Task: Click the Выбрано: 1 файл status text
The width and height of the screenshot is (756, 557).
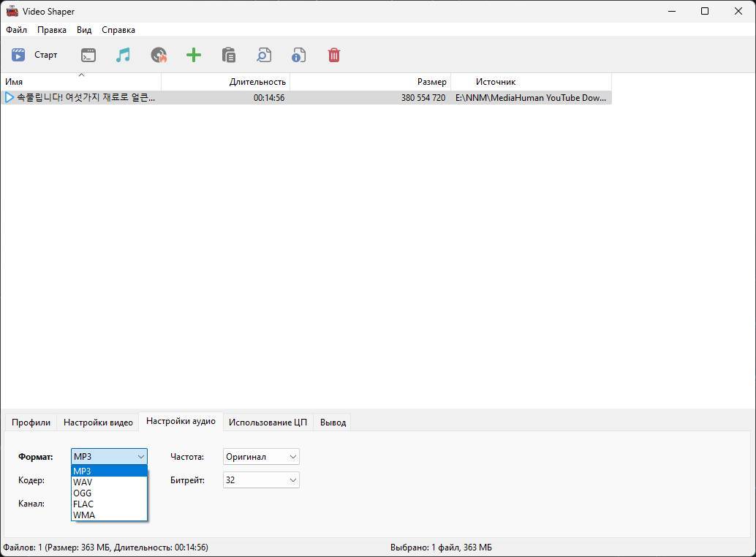Action: (x=441, y=547)
